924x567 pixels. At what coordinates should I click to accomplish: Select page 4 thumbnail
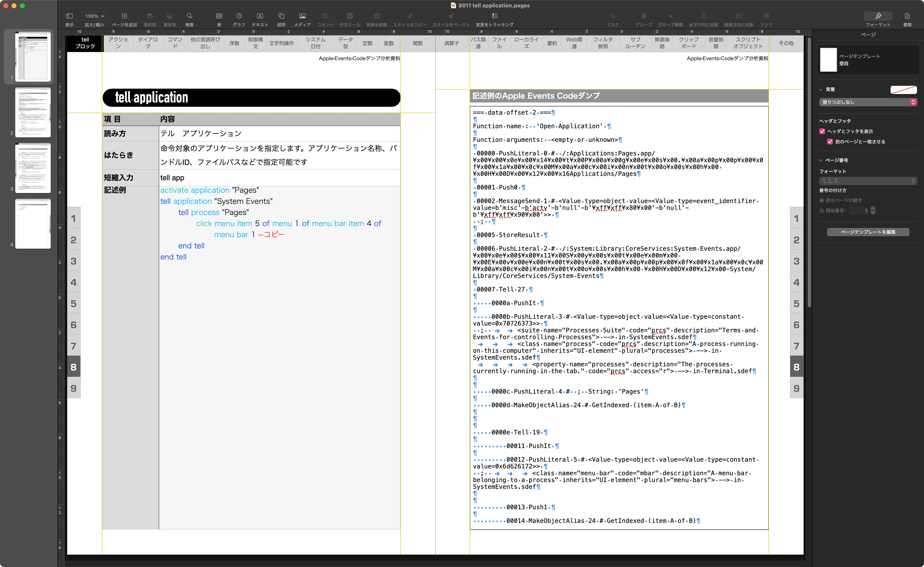point(33,224)
